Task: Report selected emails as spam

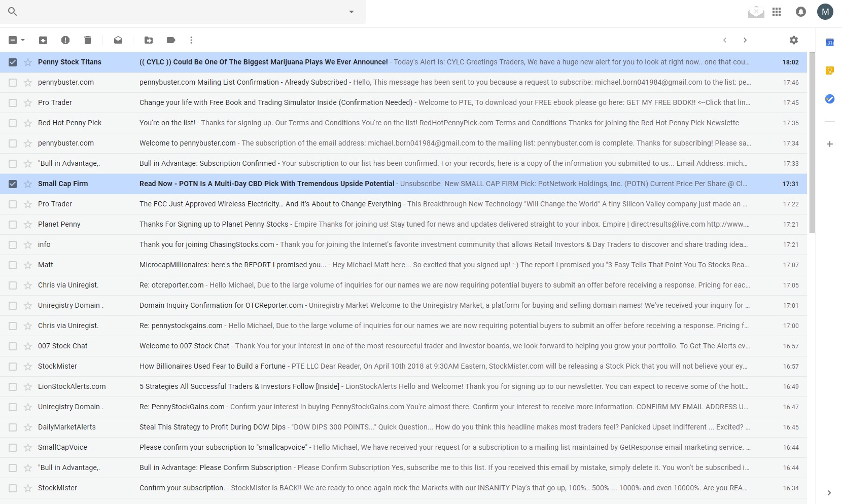Action: 65,40
